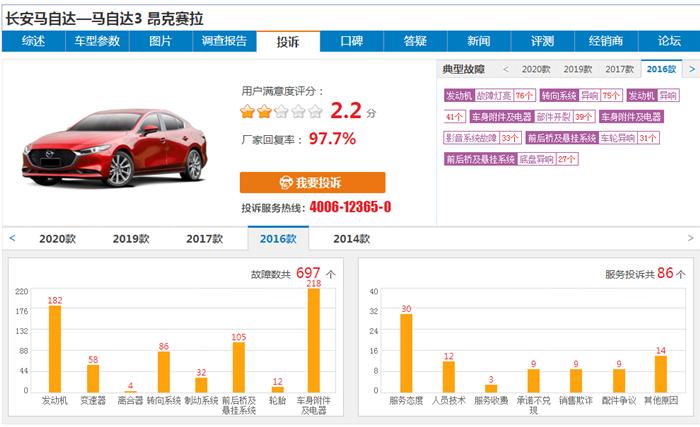Click the hotline number 4006-12365-0
Viewport: 700px width, 427px height.
tap(350, 207)
